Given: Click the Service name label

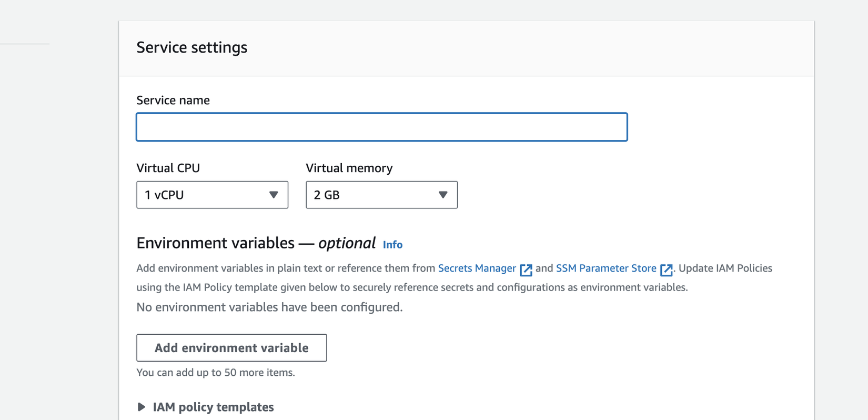Looking at the screenshot, I should (173, 100).
